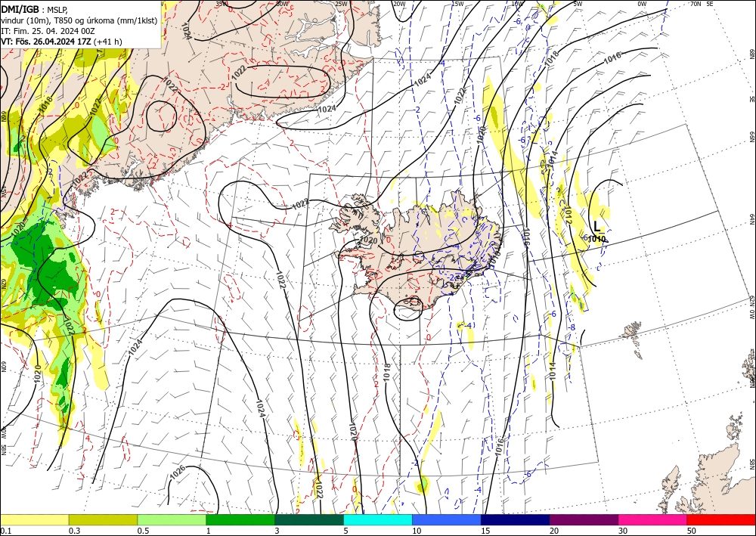Click the navy 15 mm legend swatch
756x536 pixels.
coord(516,519)
